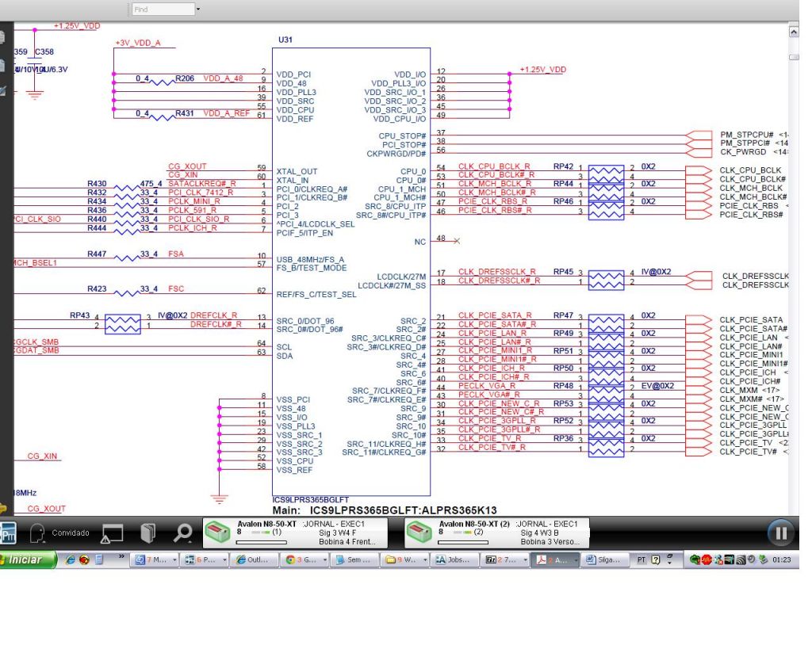Click the dark monitor tray icon
This screenshot has width=812, height=649.
pos(730,560)
